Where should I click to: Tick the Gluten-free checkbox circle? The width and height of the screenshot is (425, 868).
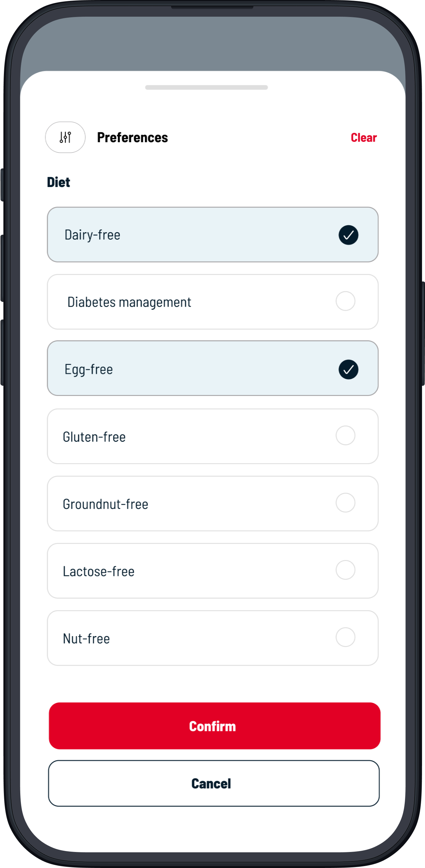point(345,435)
